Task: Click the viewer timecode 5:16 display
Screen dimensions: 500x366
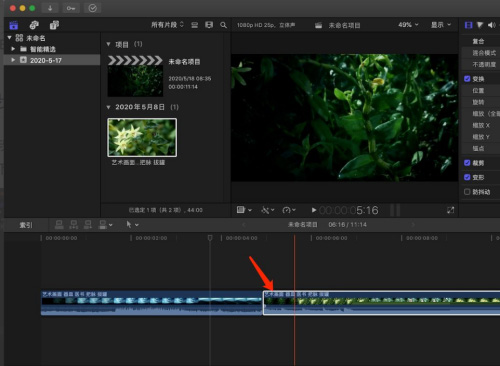Action: [349, 210]
